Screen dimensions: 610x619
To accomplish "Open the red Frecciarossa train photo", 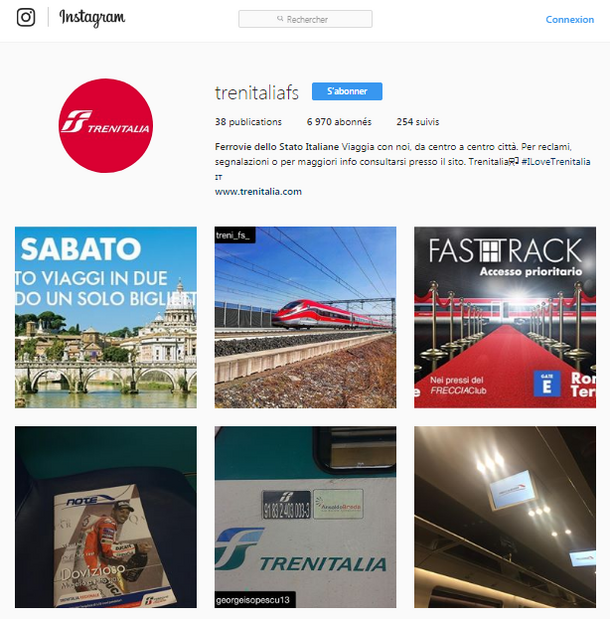I will point(305,317).
